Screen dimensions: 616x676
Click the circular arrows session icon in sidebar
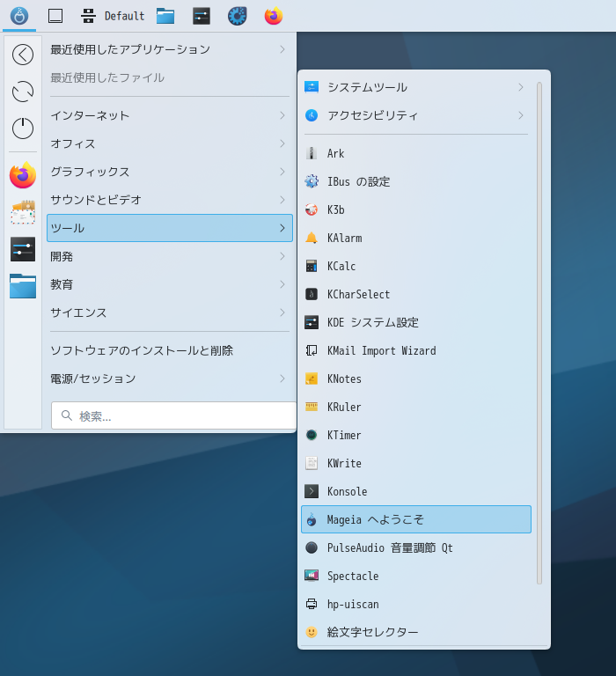pos(23,92)
